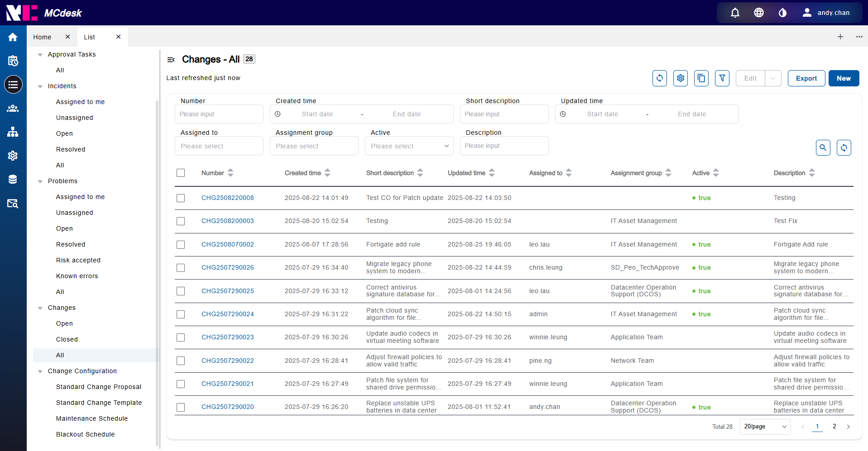Collapse the Approval Tasks tree section
This screenshot has height=451, width=868.
click(x=40, y=55)
